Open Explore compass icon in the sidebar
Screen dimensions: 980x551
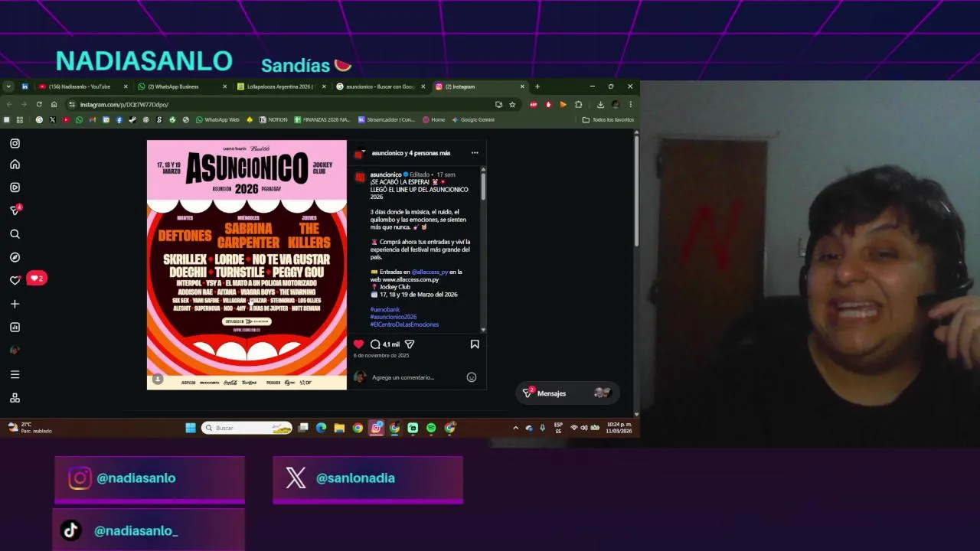(x=15, y=257)
